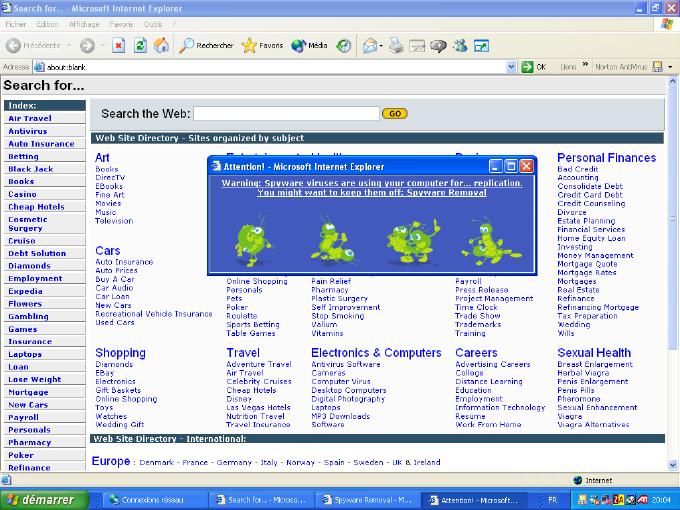
Task: Click the Spyware Removal warning link in popup
Action: [x=372, y=188]
